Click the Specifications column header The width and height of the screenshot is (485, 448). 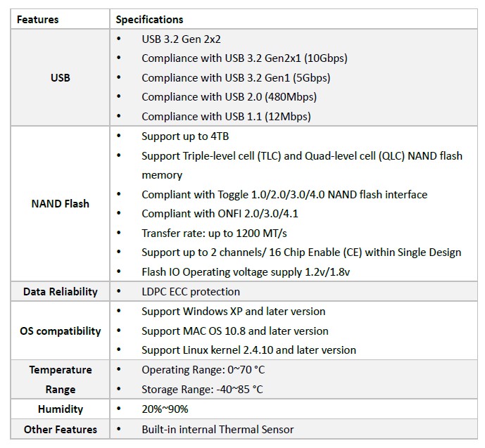(x=149, y=20)
